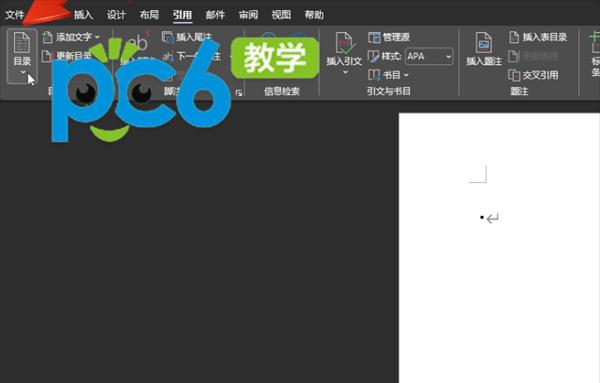Click the 插入尾注 (Insert Endnote) button
Screen dimensions: 600x383
click(x=187, y=37)
